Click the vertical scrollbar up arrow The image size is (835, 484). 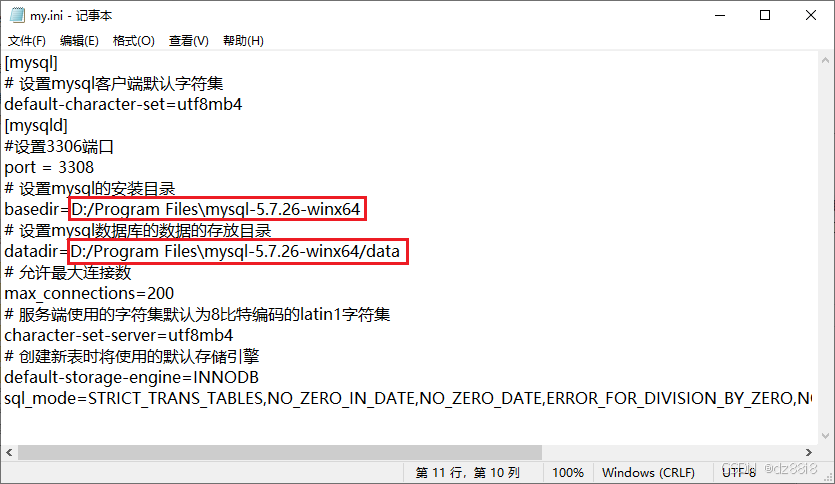tap(825, 60)
